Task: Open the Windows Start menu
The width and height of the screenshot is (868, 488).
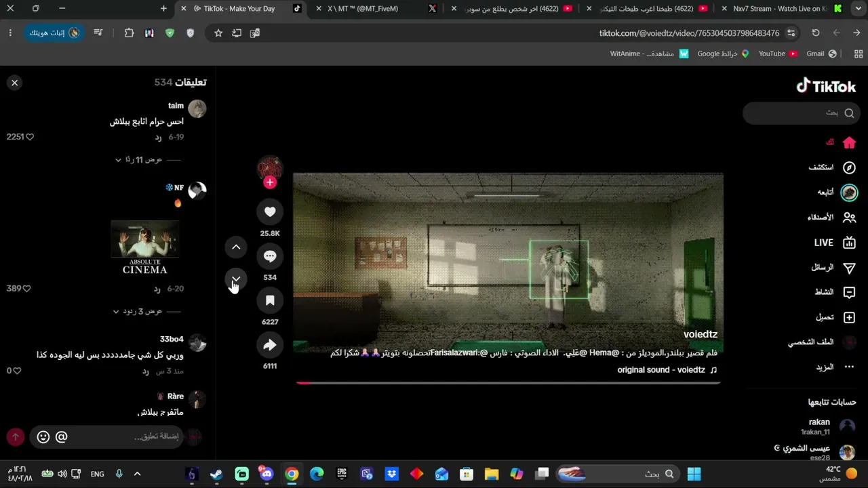Action: 694,474
